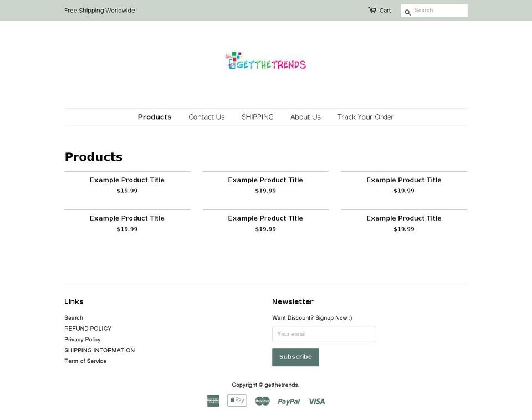Viewport: 532px width, 420px height.
Task: Open the Products menu item
Action: click(155, 117)
